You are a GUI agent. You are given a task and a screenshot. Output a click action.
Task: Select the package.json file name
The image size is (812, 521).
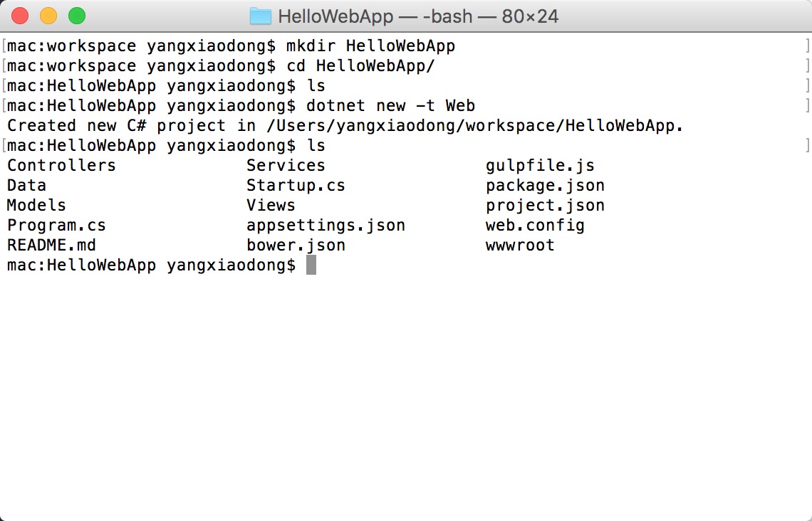(x=545, y=185)
